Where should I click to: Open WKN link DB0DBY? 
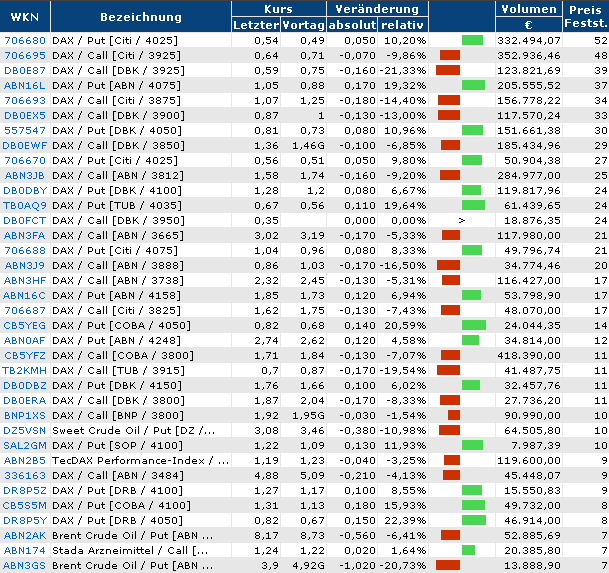click(x=25, y=191)
